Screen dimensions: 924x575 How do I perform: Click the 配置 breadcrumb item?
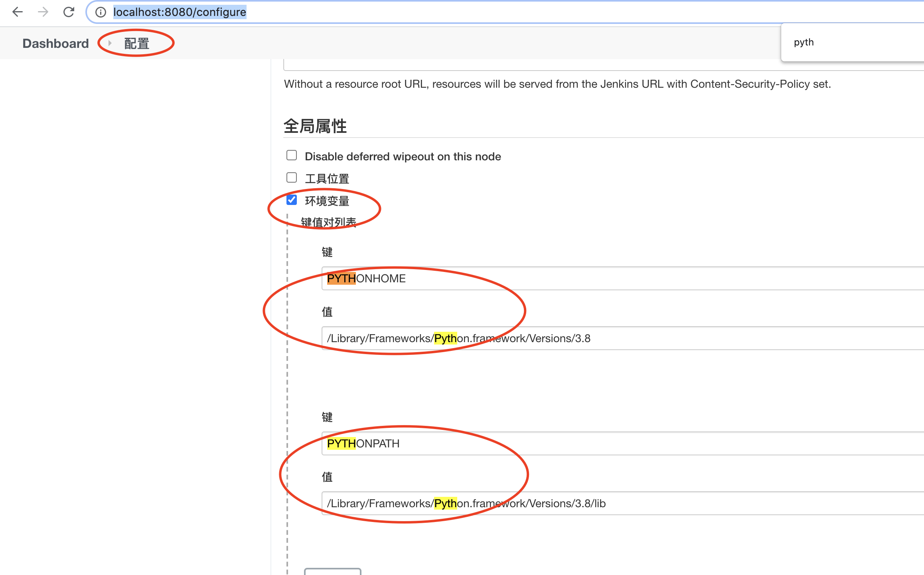pos(136,43)
